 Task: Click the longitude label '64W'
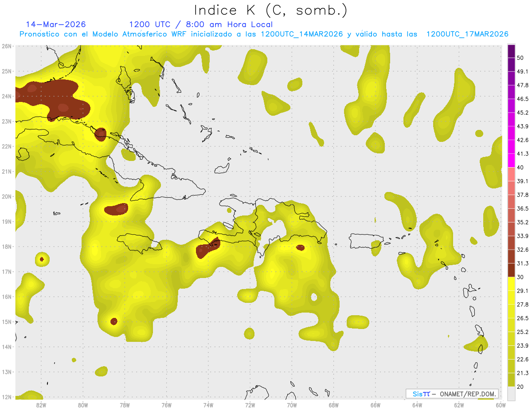tap(417, 405)
